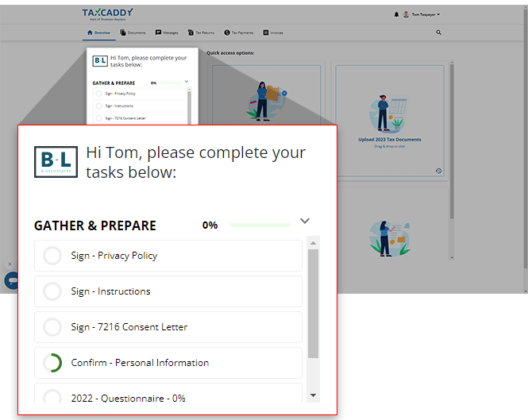528x420 pixels.
Task: Click Sign - Instructions in small panel
Action: (139, 106)
